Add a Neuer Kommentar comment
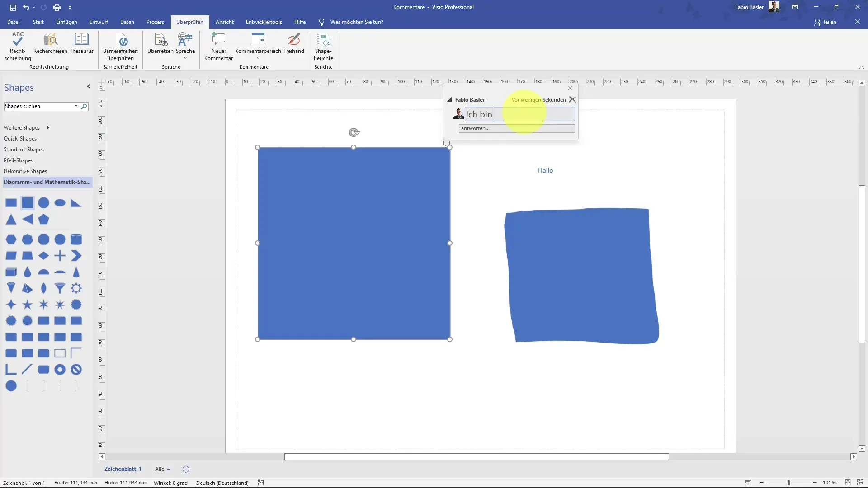The width and height of the screenshot is (868, 488). click(x=218, y=46)
